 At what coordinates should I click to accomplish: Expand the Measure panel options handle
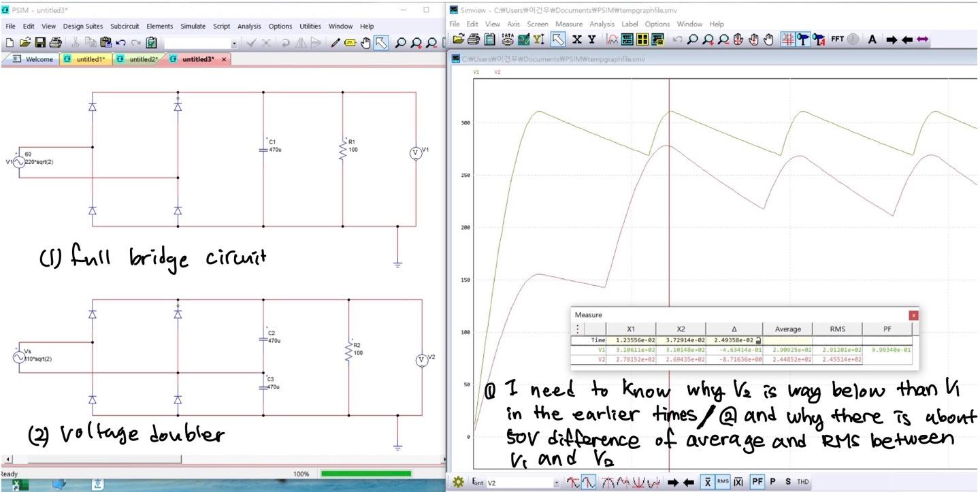tap(578, 329)
